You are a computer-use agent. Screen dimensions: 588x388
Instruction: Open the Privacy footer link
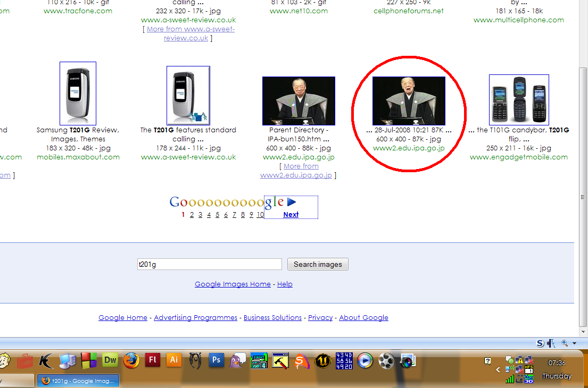click(320, 318)
